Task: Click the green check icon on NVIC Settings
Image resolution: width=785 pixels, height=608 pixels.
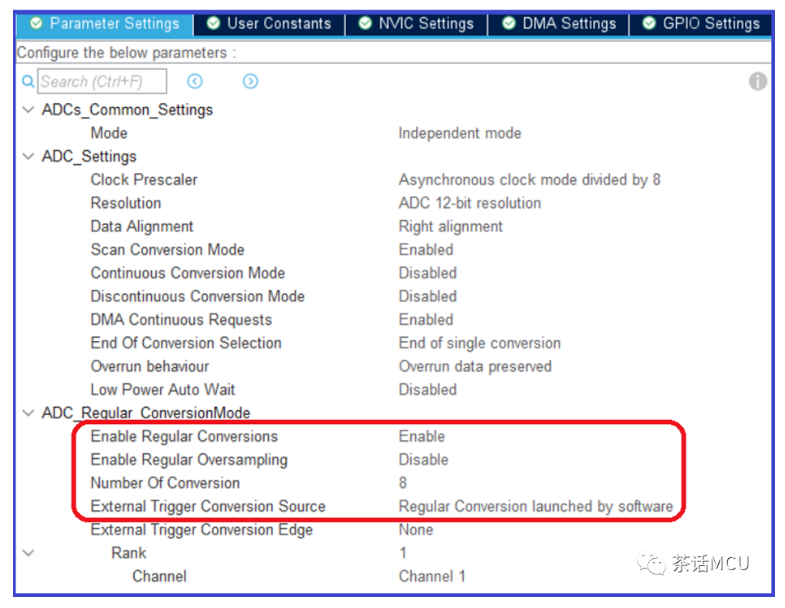Action: point(365,23)
